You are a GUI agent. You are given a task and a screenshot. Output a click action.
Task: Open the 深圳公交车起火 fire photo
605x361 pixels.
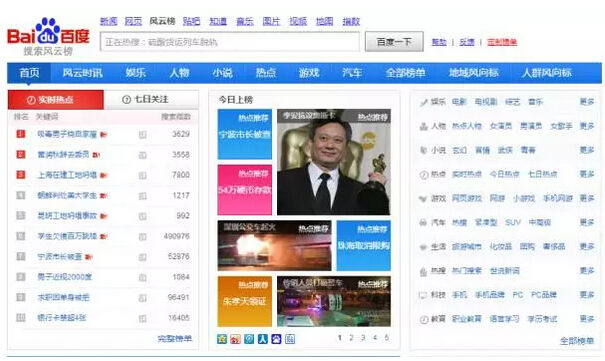[274, 245]
